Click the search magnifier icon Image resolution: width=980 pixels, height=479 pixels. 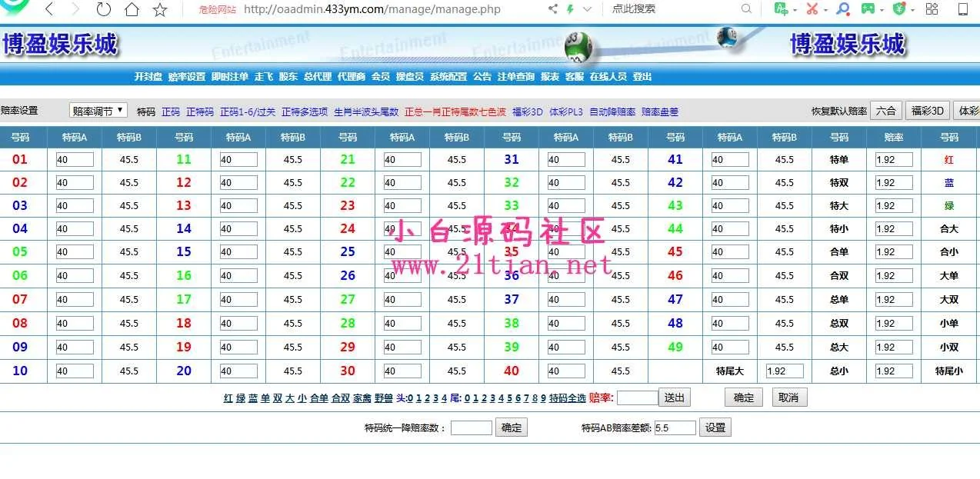tap(746, 9)
